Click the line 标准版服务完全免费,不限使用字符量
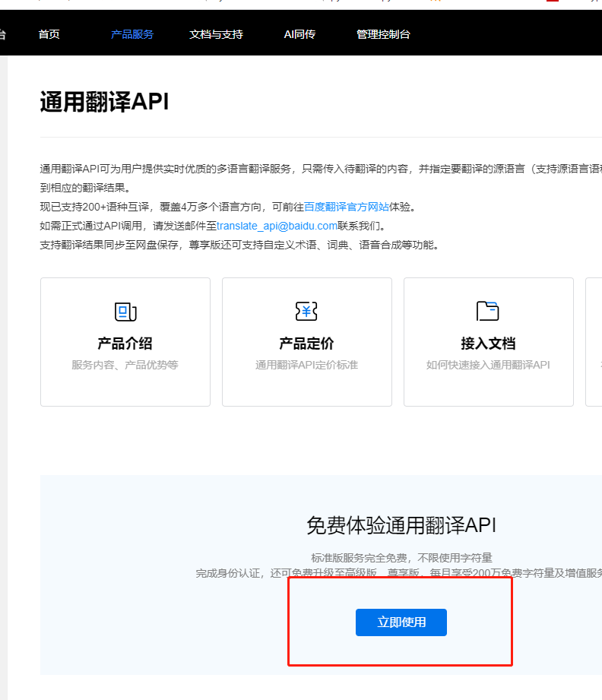Image resolution: width=602 pixels, height=700 pixels. tap(401, 558)
